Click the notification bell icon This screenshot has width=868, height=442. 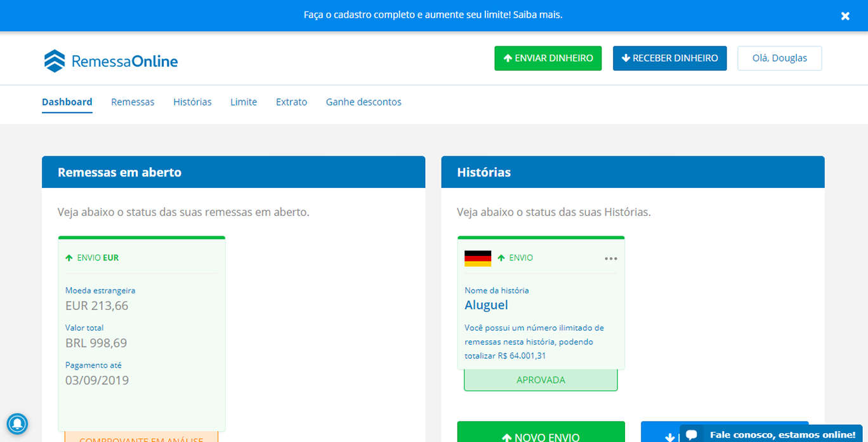point(17,423)
